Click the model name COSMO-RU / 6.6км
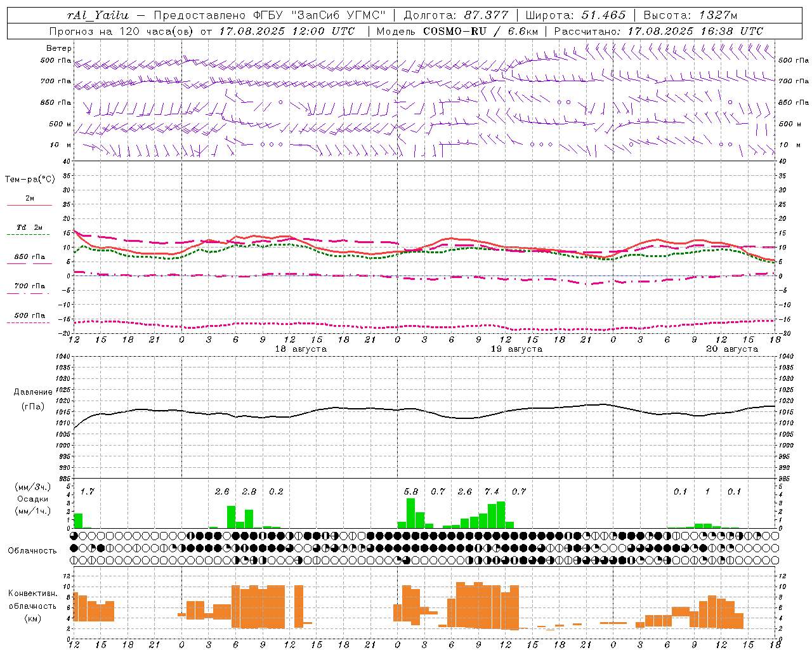The width and height of the screenshot is (812, 650). pyautogui.click(x=481, y=31)
